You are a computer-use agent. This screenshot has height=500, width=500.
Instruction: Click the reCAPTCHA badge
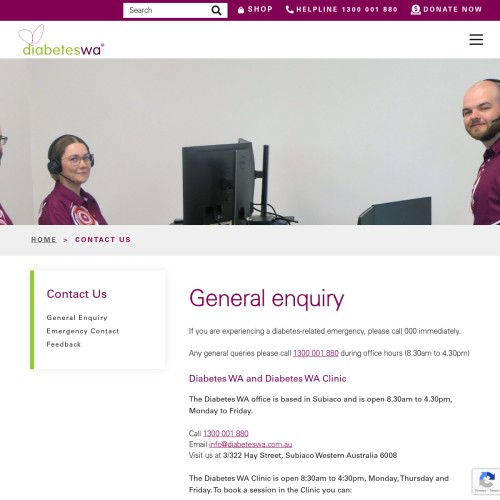point(486,481)
